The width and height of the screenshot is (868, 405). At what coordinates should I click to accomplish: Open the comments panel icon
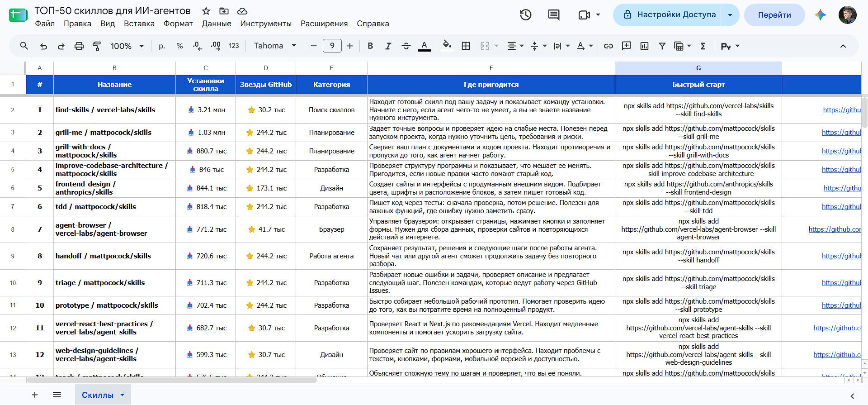coord(554,15)
